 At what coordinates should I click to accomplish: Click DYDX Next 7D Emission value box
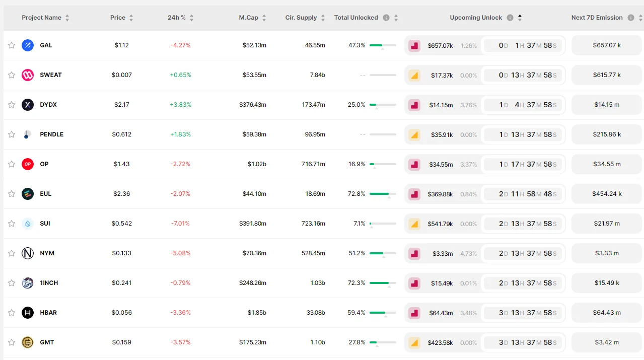coord(607,105)
